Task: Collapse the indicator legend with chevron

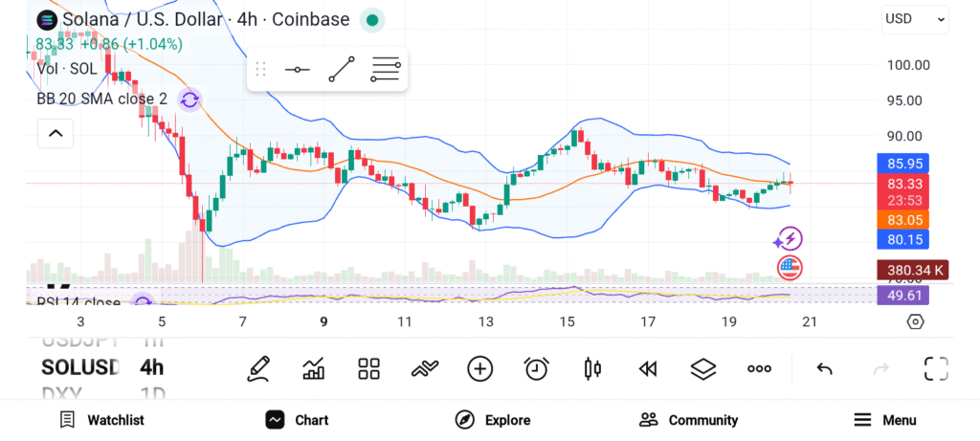Action: point(56,133)
